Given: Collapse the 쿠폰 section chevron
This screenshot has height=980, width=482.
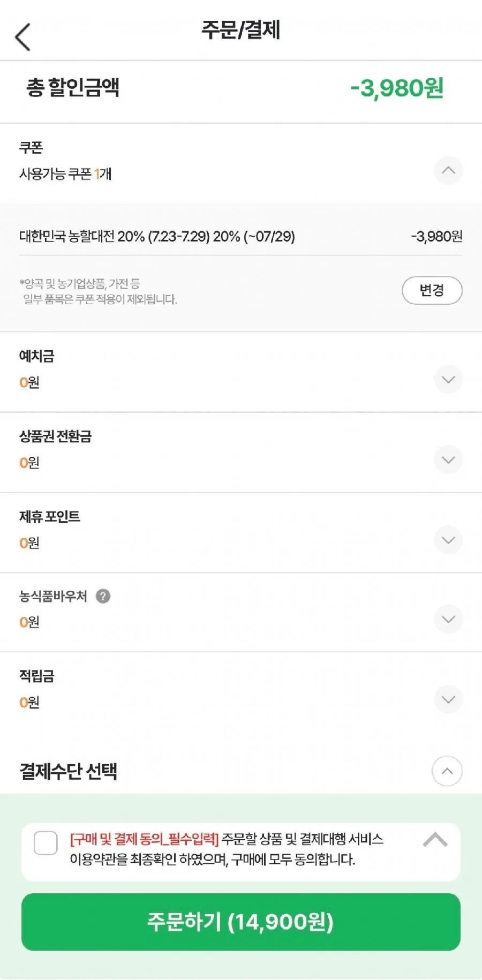Looking at the screenshot, I should tap(448, 171).
